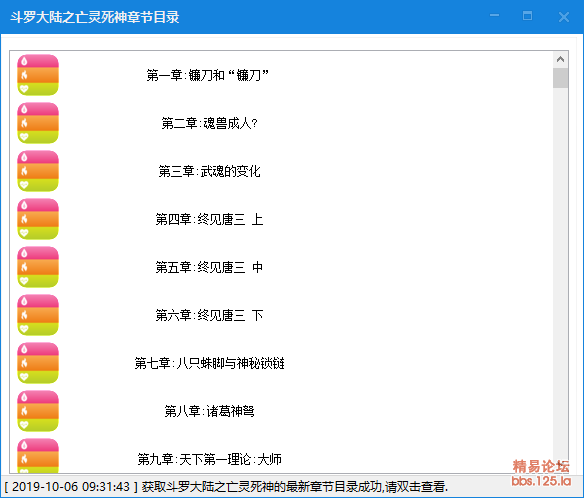Viewport: 584px width, 498px height.
Task: Click the icon next to 第七章:八只蛛脚与神秘锁链
Action: click(38, 363)
